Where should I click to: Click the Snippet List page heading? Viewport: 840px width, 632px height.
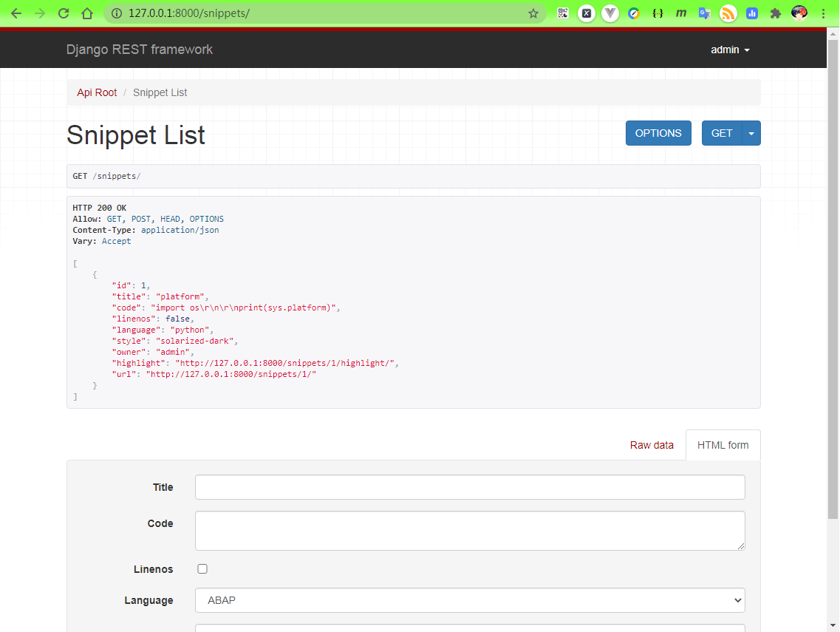point(135,135)
